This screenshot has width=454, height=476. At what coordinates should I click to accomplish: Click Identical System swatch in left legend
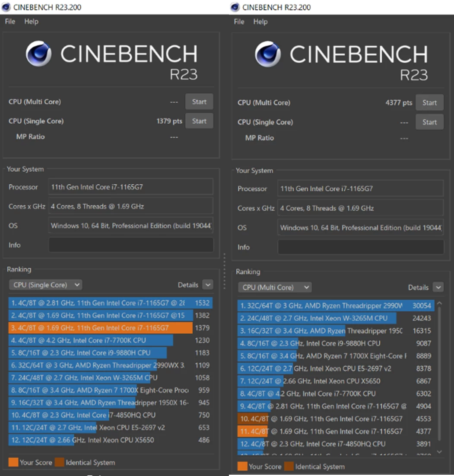tap(60, 462)
